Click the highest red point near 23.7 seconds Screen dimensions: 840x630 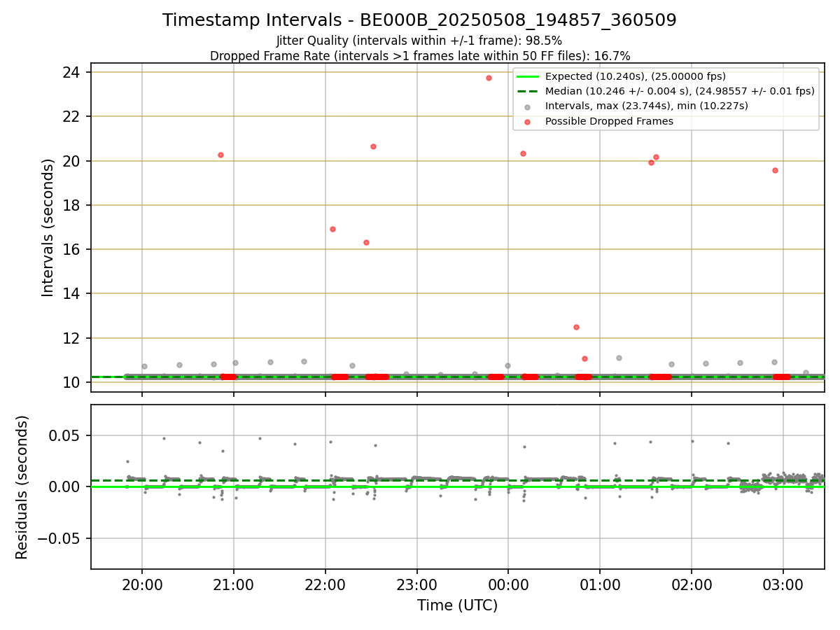489,78
